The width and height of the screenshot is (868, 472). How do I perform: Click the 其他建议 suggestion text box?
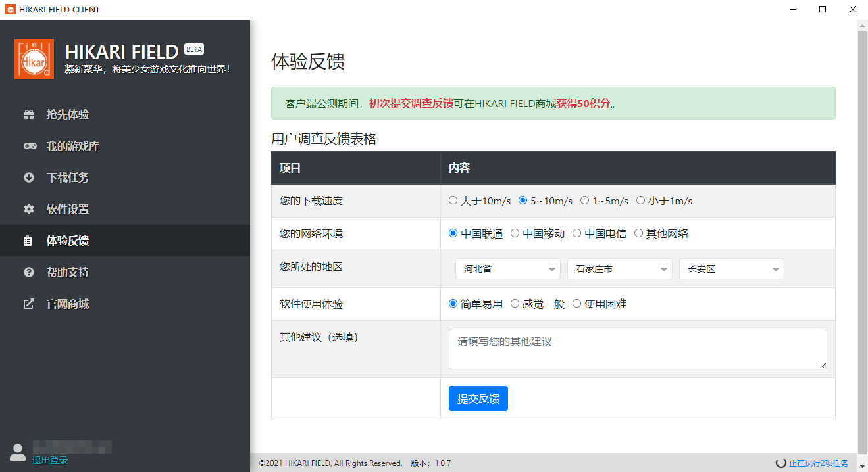pos(638,349)
